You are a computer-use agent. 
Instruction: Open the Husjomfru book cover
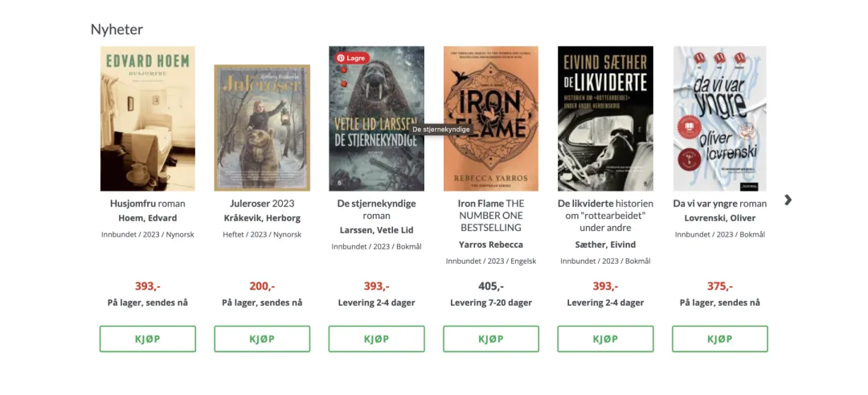point(147,118)
